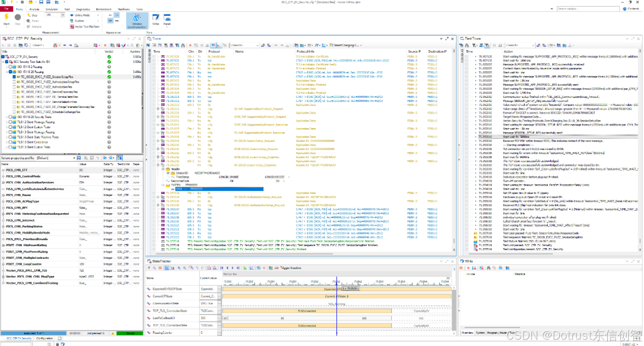Click the Destination IP column header in Trace
Viewport: 644px width, 346px height.
(438, 51)
